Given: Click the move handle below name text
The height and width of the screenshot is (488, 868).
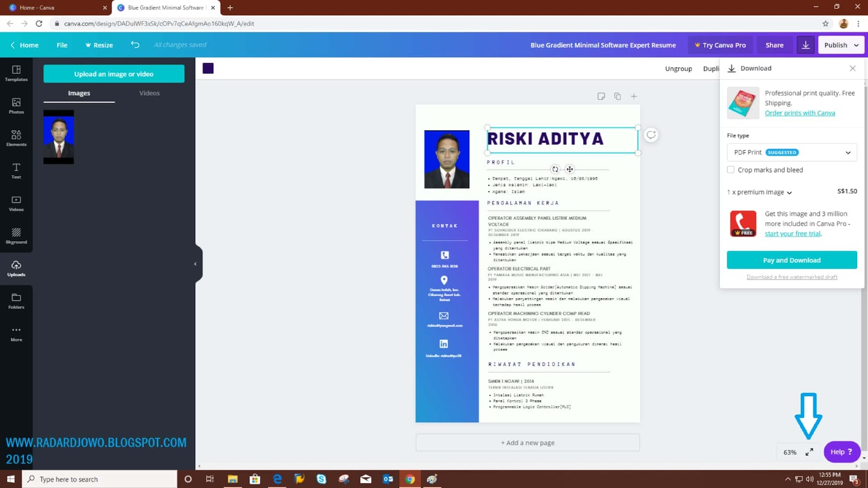Looking at the screenshot, I should point(570,169).
